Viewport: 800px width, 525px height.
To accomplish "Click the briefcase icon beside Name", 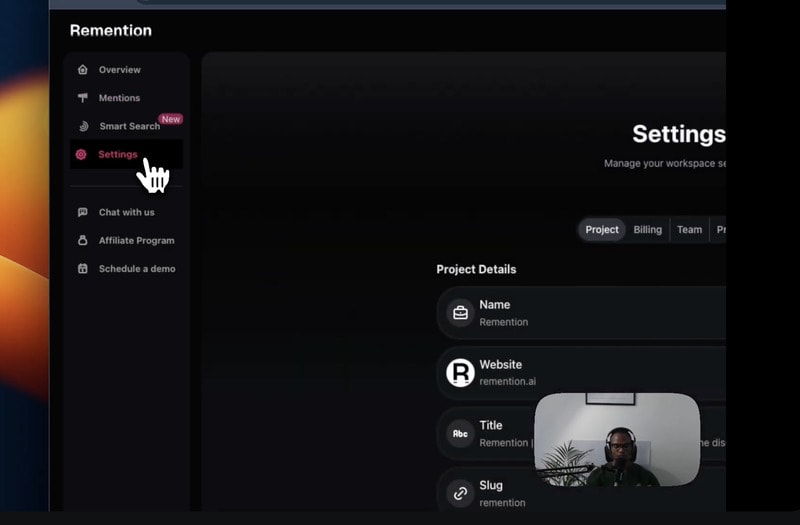I will tap(460, 313).
